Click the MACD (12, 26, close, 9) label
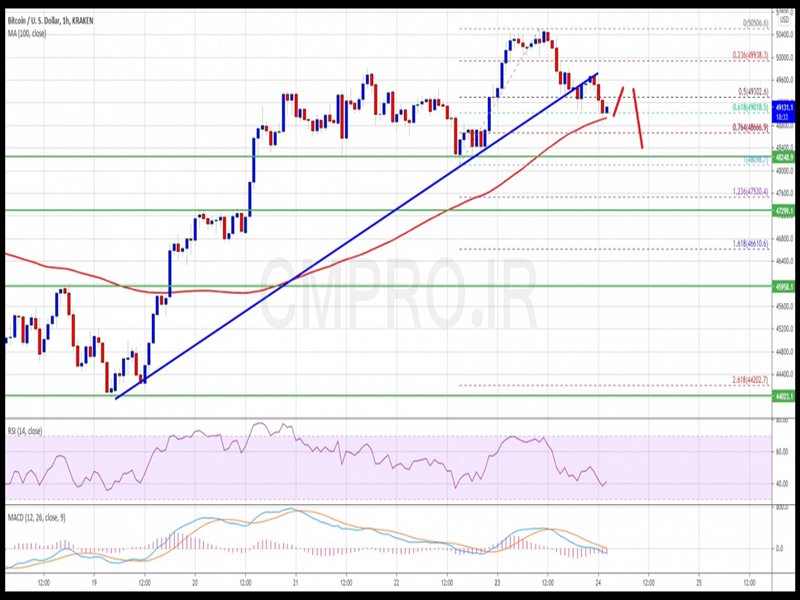This screenshot has height=600, width=800. point(36,517)
